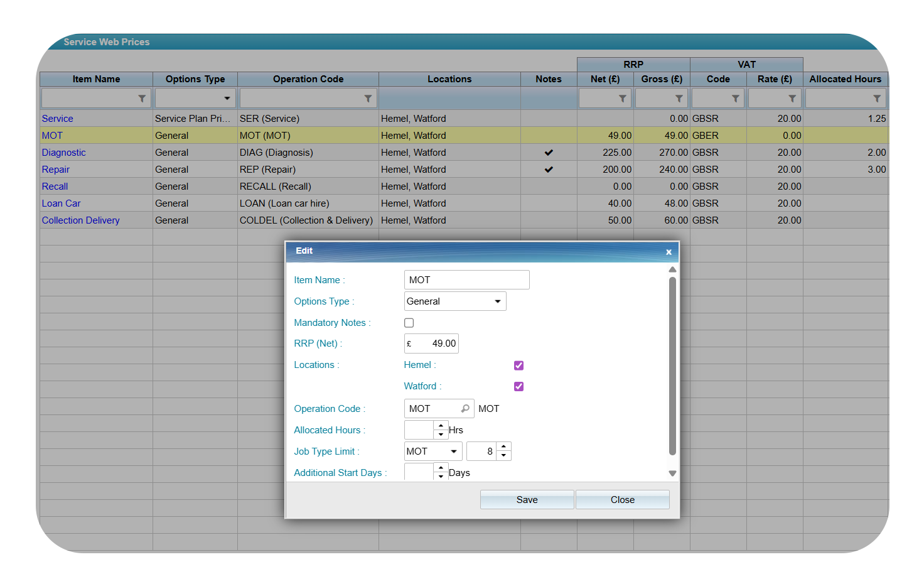
Task: Click the Operation Code column filter icon
Action: click(368, 99)
